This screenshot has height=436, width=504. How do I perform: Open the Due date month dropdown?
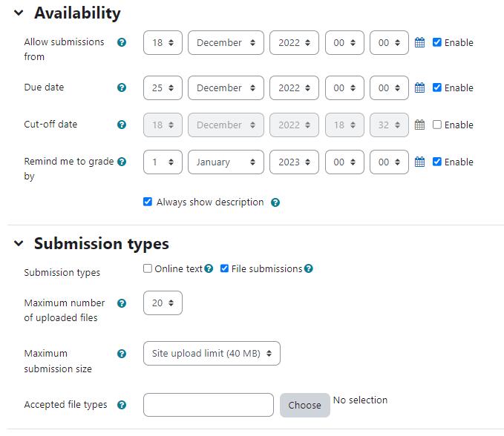click(226, 87)
